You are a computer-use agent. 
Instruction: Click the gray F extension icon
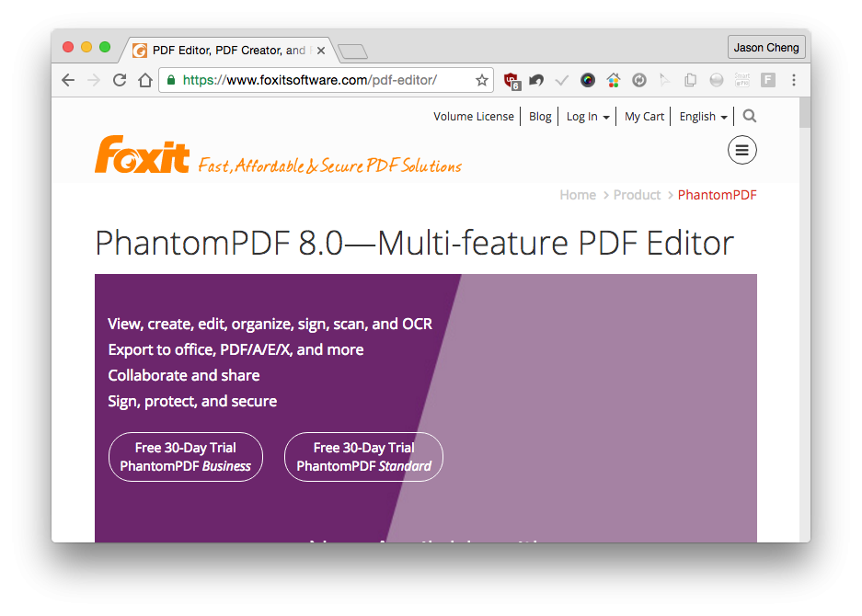coord(768,80)
